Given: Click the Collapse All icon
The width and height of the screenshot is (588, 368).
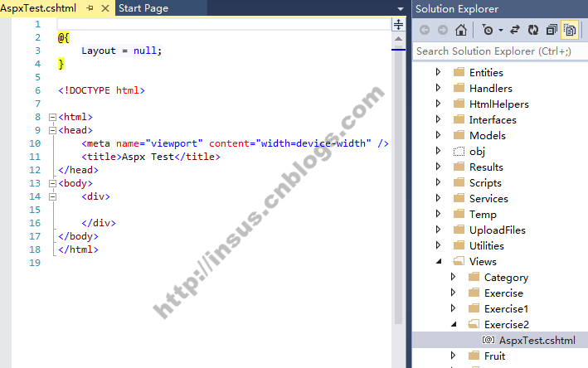Looking at the screenshot, I should click(552, 30).
